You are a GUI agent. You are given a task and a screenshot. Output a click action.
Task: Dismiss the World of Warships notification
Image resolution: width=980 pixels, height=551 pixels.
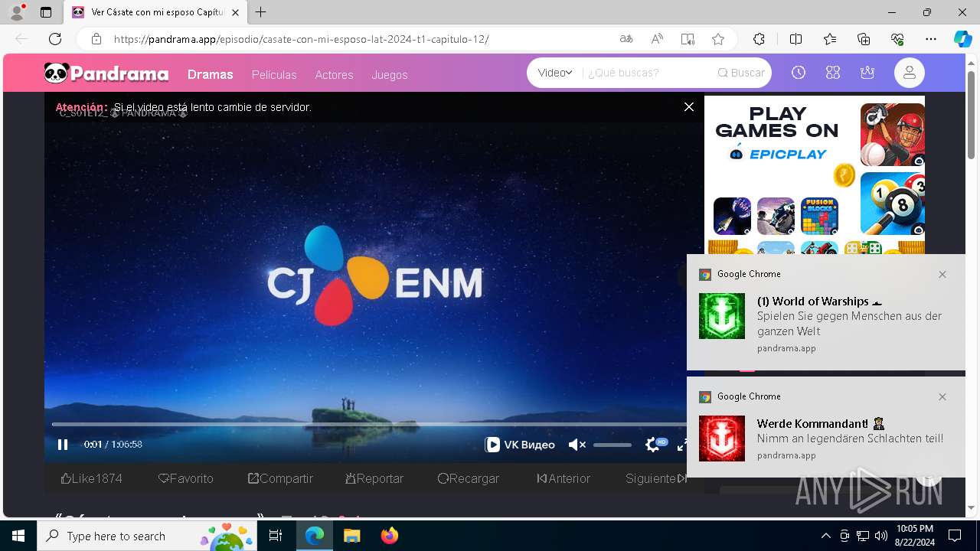(942, 274)
